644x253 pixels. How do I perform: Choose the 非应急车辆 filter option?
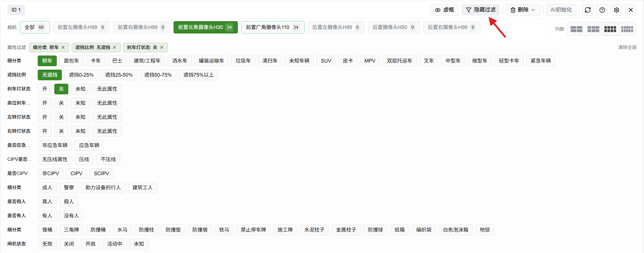55,145
